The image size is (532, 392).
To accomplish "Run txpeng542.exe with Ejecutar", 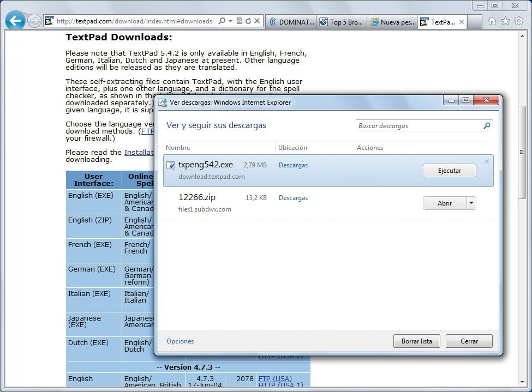I will pyautogui.click(x=449, y=171).
